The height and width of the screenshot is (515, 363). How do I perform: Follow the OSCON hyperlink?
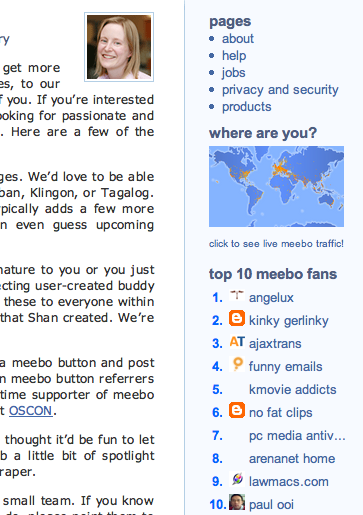(x=31, y=411)
